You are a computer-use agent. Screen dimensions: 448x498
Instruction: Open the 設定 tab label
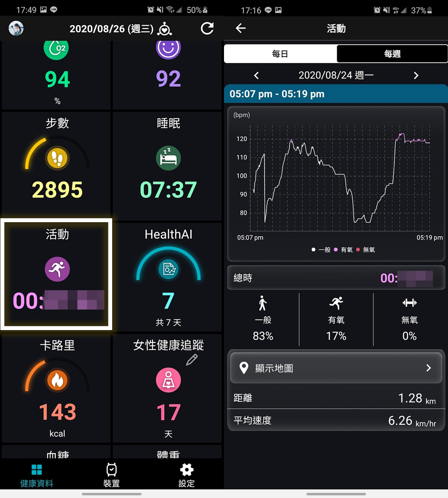(186, 484)
